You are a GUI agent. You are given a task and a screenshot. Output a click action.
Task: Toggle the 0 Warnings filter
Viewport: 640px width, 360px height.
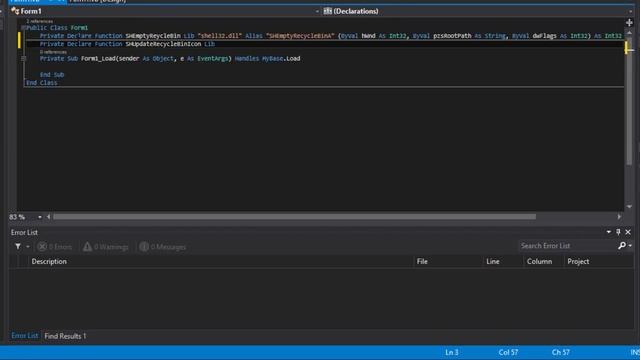[106, 247]
